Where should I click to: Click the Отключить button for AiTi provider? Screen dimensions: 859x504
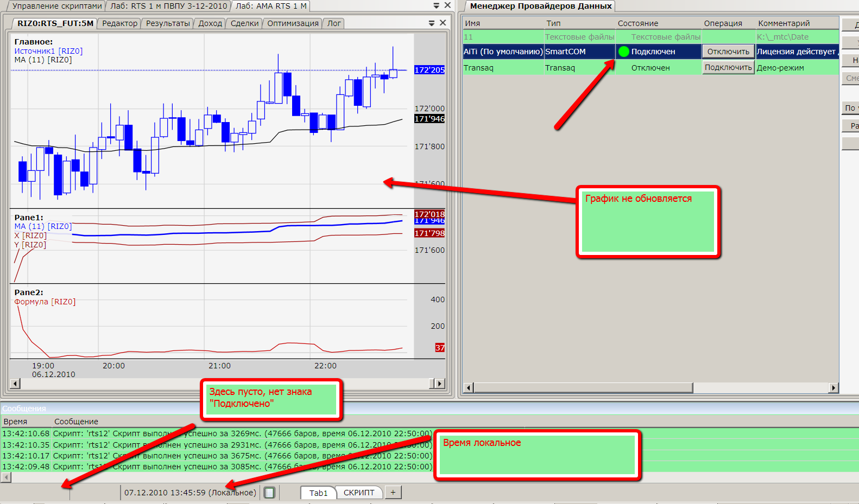728,52
